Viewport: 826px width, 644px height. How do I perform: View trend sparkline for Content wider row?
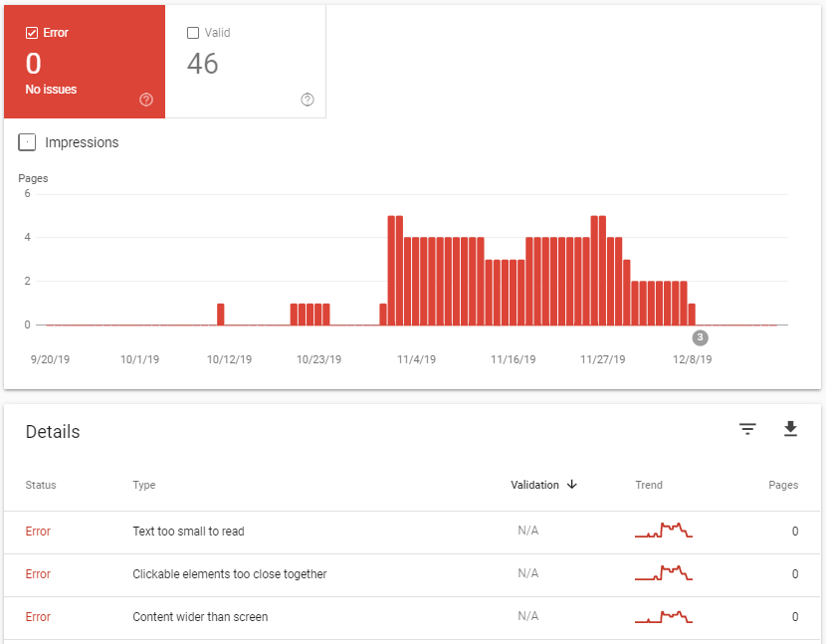663,616
